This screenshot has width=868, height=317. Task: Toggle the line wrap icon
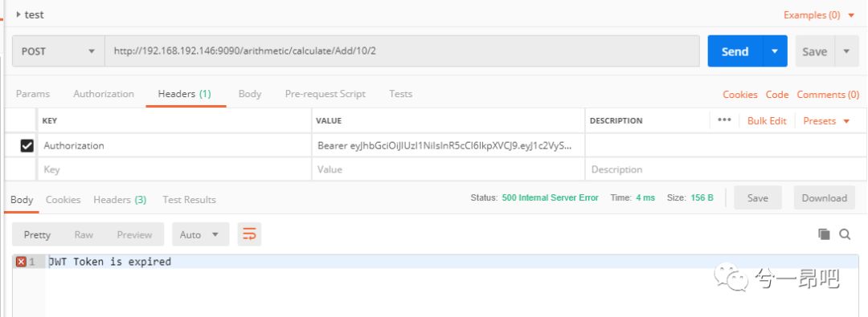coord(249,234)
